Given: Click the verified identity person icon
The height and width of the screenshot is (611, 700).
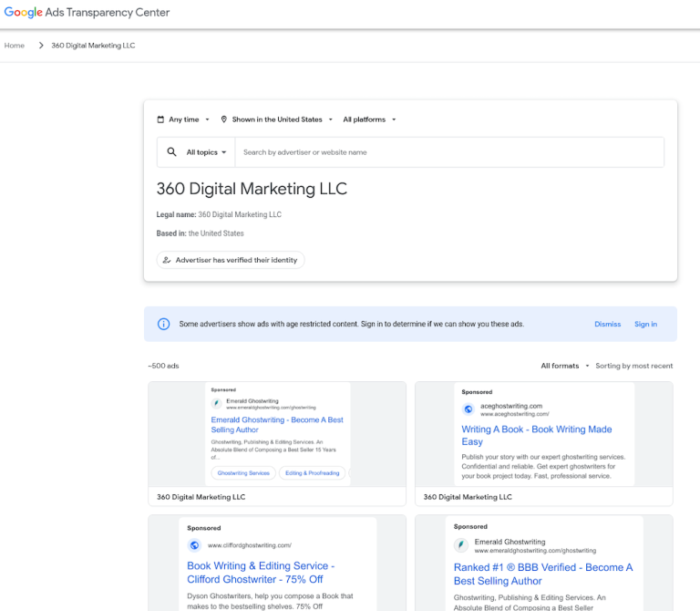Looking at the screenshot, I should click(167, 260).
